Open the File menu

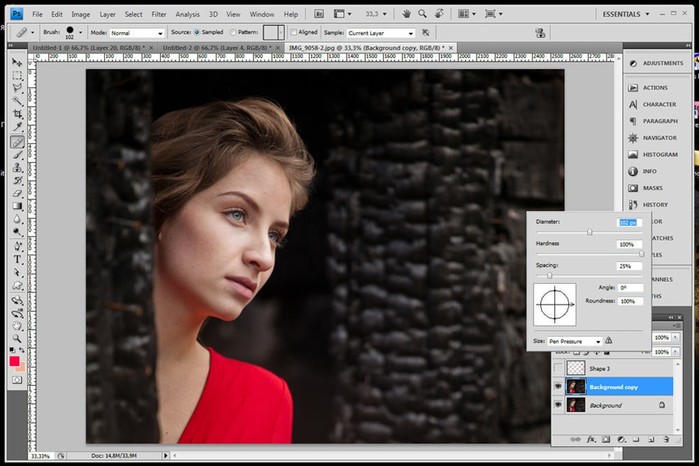point(37,14)
